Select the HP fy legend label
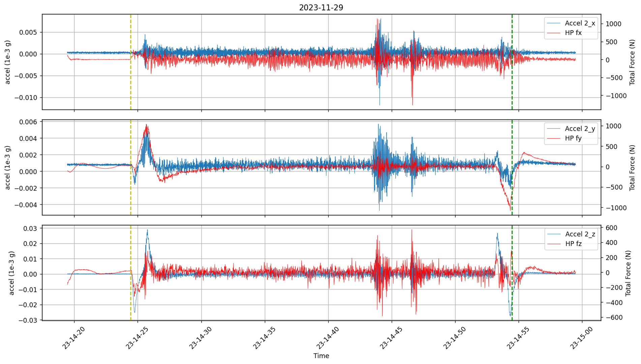The image size is (641, 364). click(x=573, y=138)
